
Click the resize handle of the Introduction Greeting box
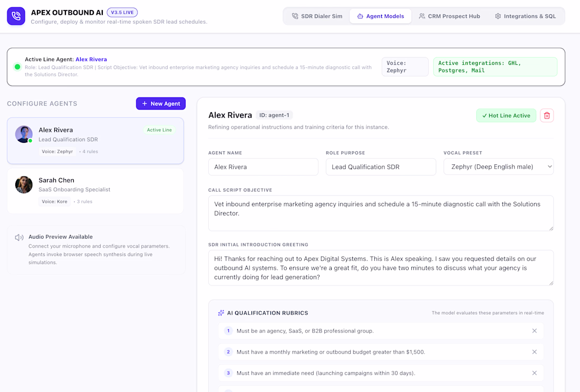click(x=551, y=283)
